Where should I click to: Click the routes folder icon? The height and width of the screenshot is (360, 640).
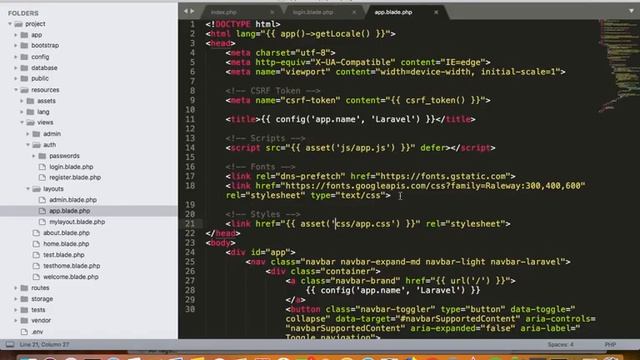point(24,288)
